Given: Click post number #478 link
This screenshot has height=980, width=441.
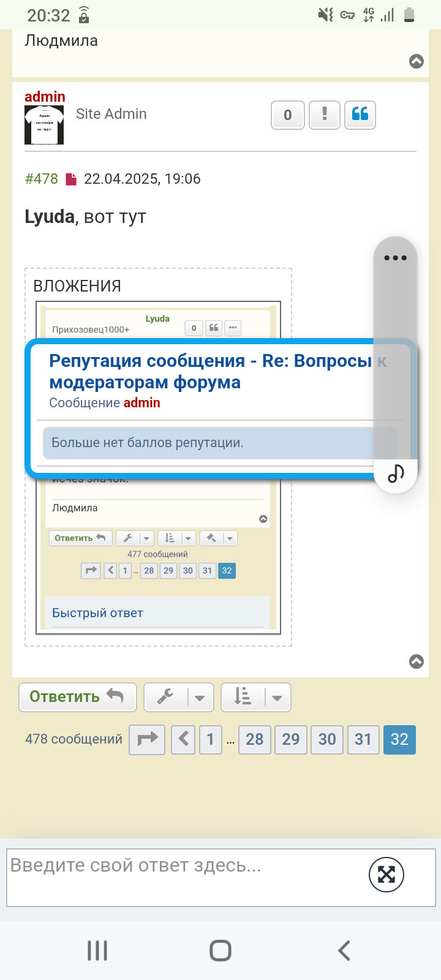Looking at the screenshot, I should coord(42,179).
